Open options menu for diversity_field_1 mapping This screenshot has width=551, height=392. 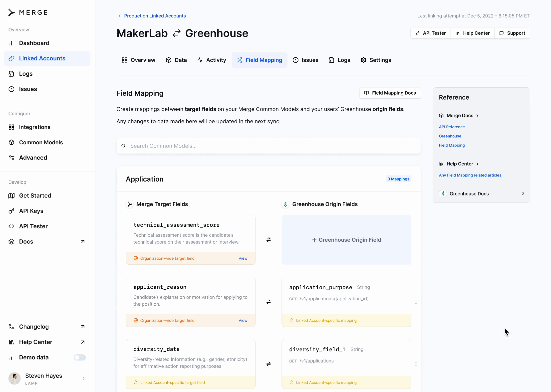click(416, 364)
